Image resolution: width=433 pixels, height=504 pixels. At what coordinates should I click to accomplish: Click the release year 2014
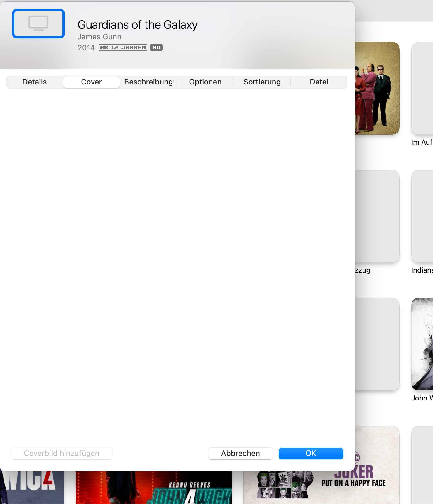point(86,48)
